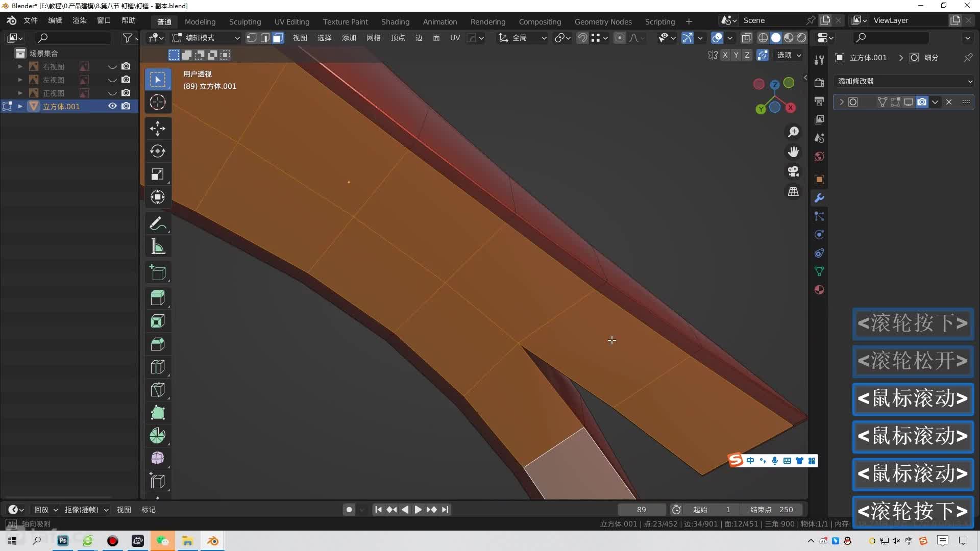Viewport: 980px width, 551px height.
Task: Add a new workspace tab
Action: (689, 21)
